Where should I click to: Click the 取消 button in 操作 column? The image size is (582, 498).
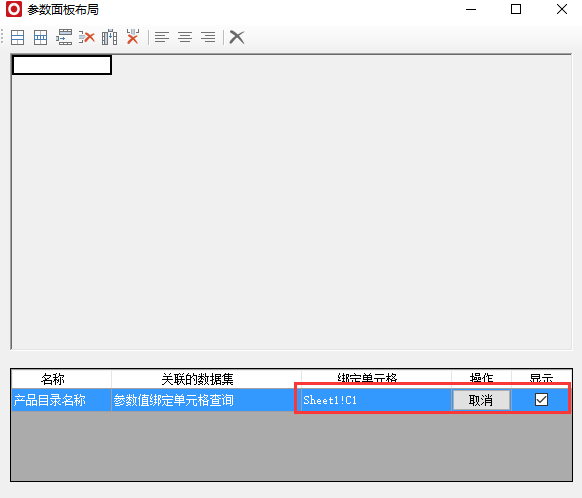pyautogui.click(x=481, y=400)
